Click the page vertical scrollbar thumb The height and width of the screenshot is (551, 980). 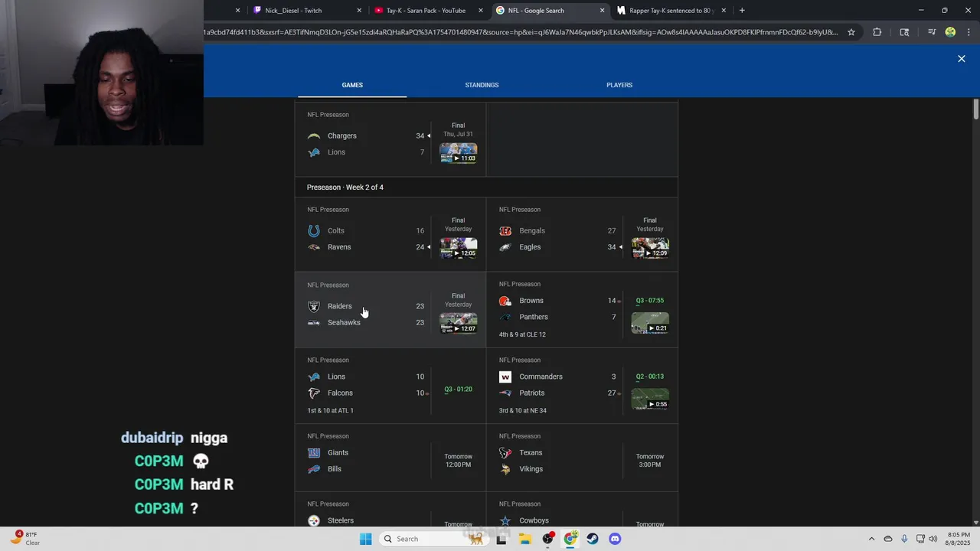click(x=975, y=109)
